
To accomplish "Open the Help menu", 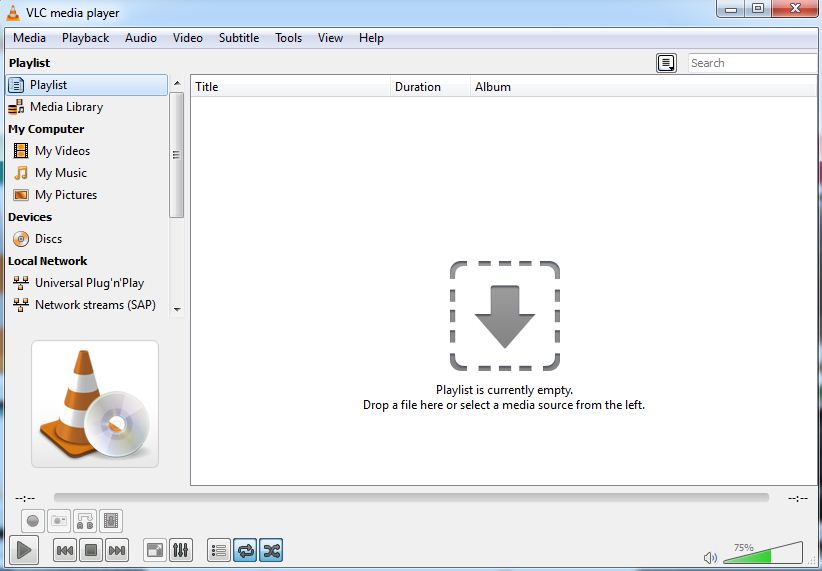I will [371, 38].
